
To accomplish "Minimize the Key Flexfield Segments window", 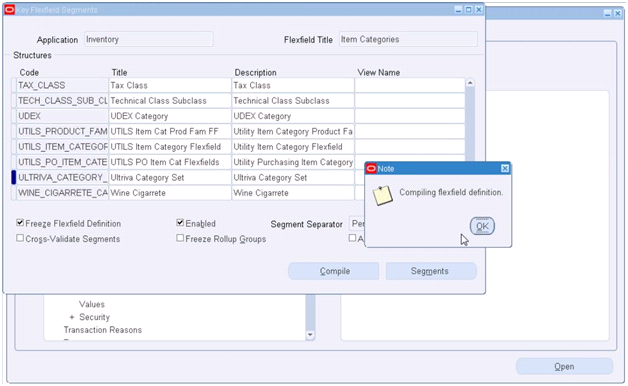I will (459, 10).
